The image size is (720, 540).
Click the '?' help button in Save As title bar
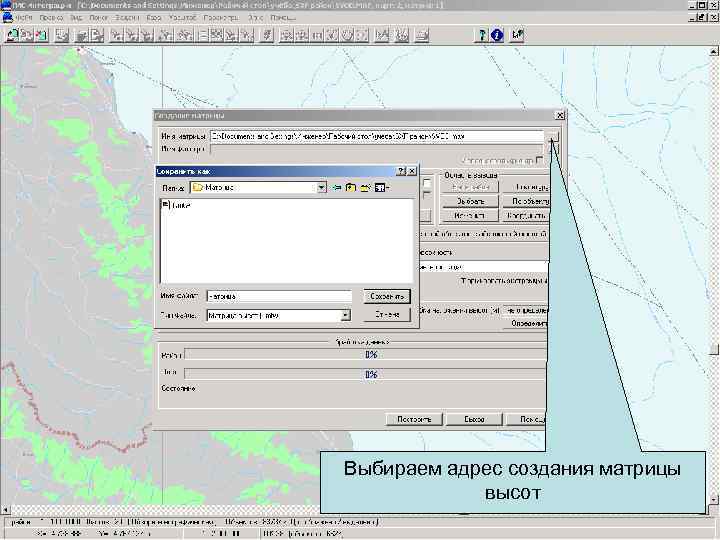[x=401, y=171]
